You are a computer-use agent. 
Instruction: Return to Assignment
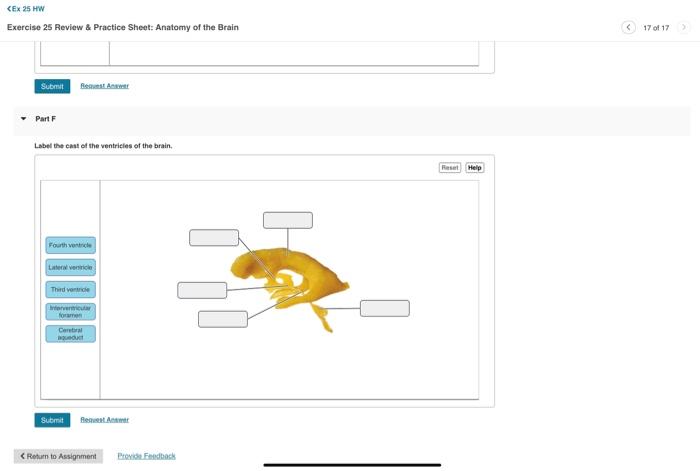(58, 456)
